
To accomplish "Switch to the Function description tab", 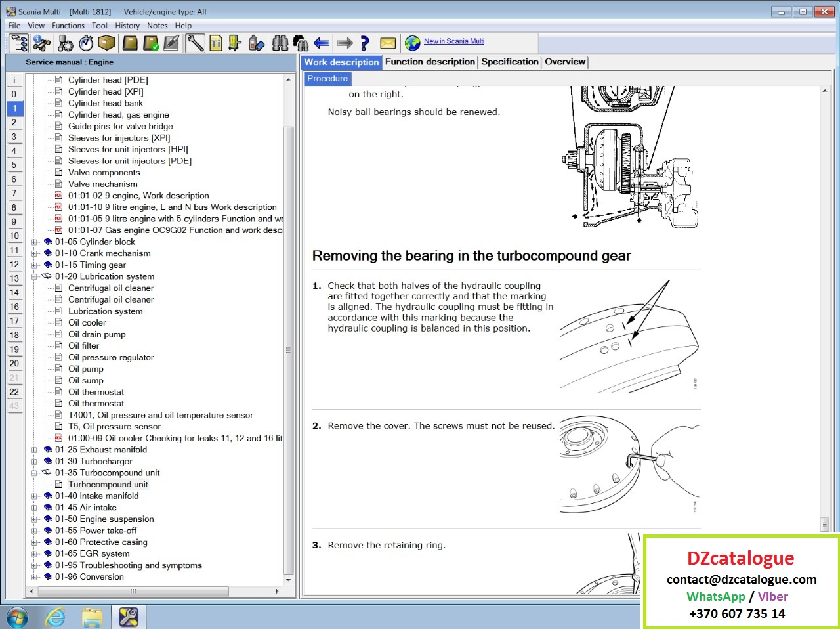I will pyautogui.click(x=430, y=62).
